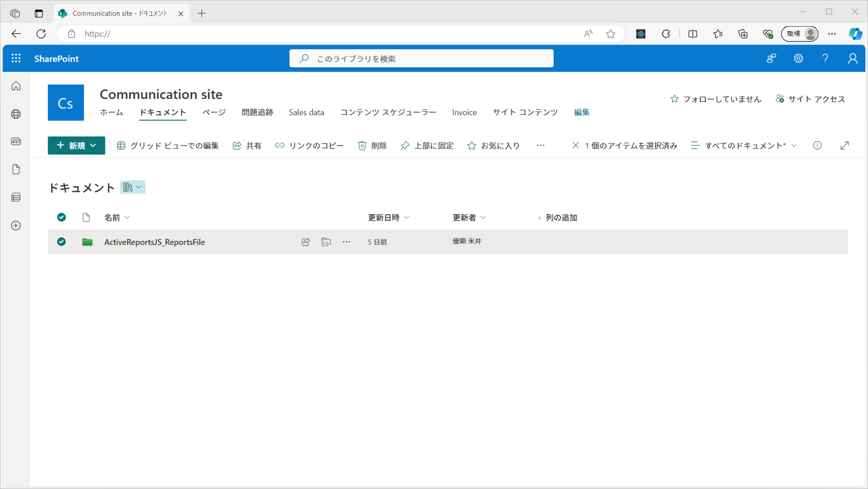This screenshot has width=868, height=489.
Task: Click Pin to top button
Action: tap(427, 145)
